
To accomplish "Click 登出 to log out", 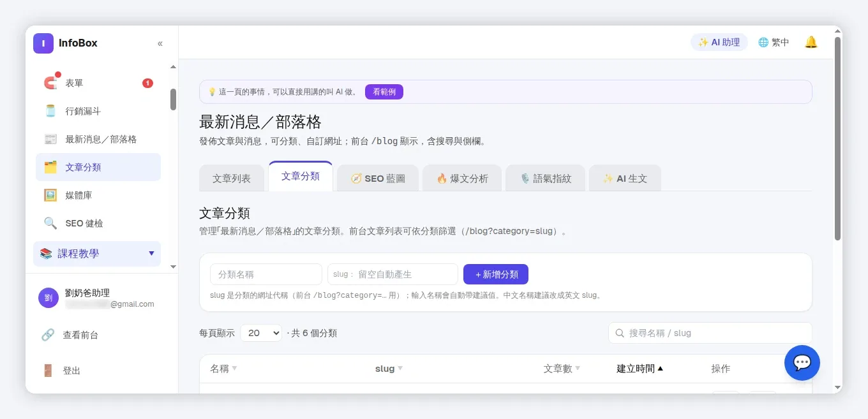I will pyautogui.click(x=71, y=371).
